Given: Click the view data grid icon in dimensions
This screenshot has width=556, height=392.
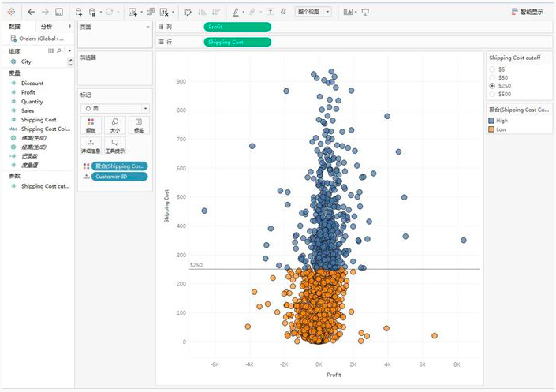Looking at the screenshot, I should pyautogui.click(x=50, y=50).
